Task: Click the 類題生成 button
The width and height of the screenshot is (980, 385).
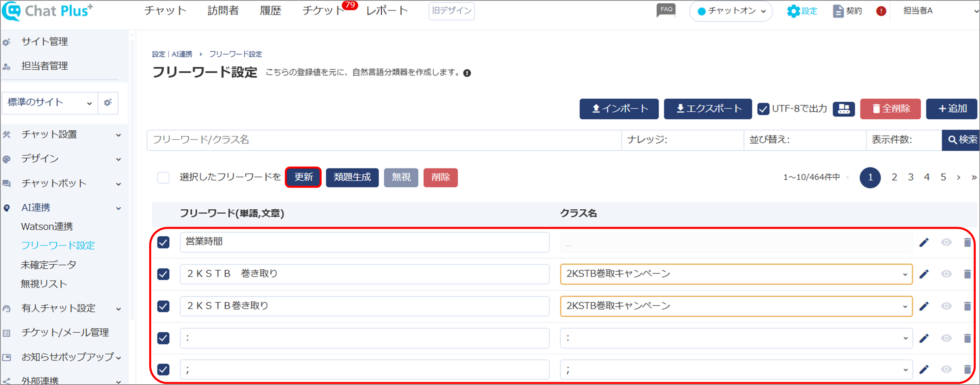Action: [x=352, y=177]
